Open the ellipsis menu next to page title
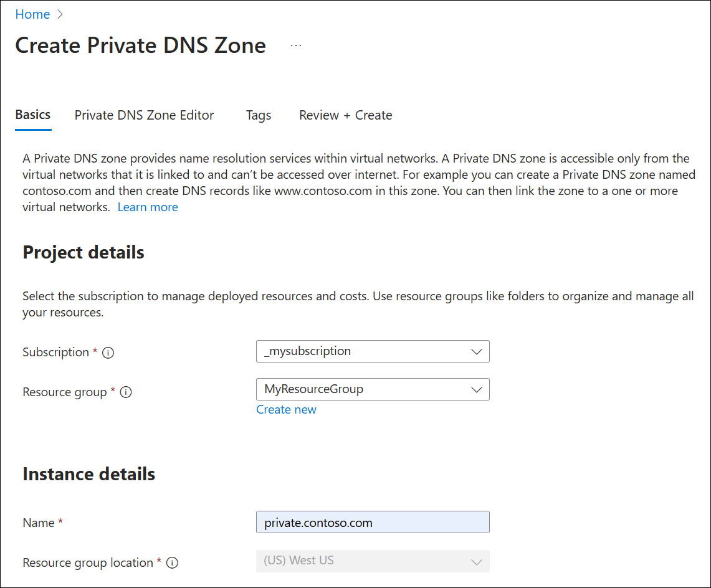Screen dimensions: 711x588 [x=296, y=44]
